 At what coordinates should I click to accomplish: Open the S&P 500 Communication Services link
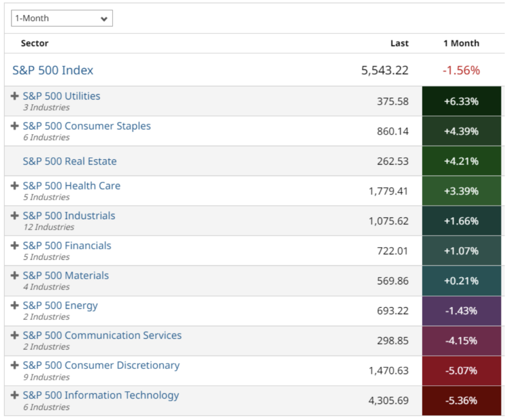click(102, 335)
